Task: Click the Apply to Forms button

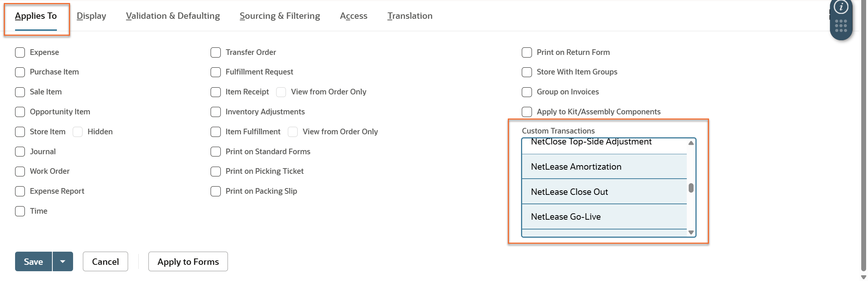Action: pyautogui.click(x=188, y=261)
